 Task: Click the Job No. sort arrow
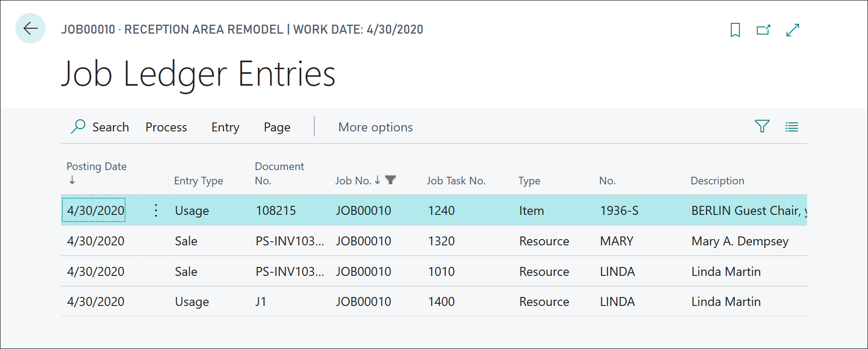point(378,180)
